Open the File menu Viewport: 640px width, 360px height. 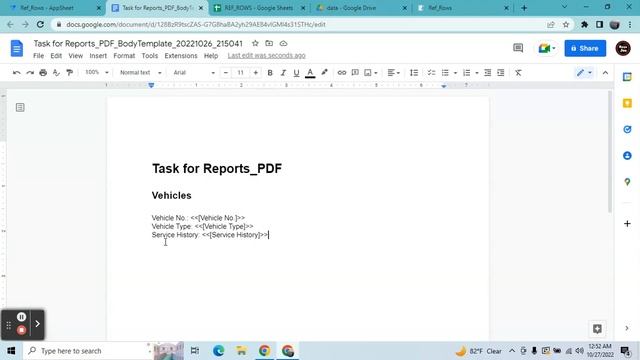point(38,56)
